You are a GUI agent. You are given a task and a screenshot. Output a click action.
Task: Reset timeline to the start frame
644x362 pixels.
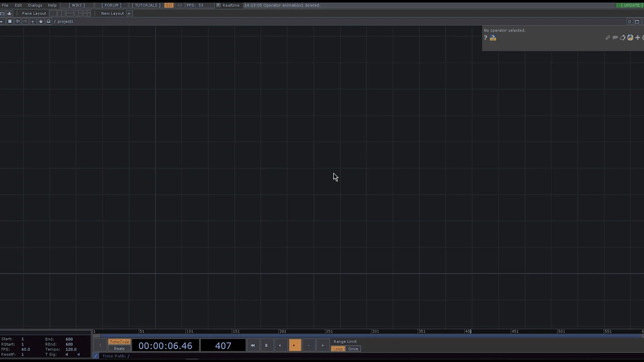(253, 345)
